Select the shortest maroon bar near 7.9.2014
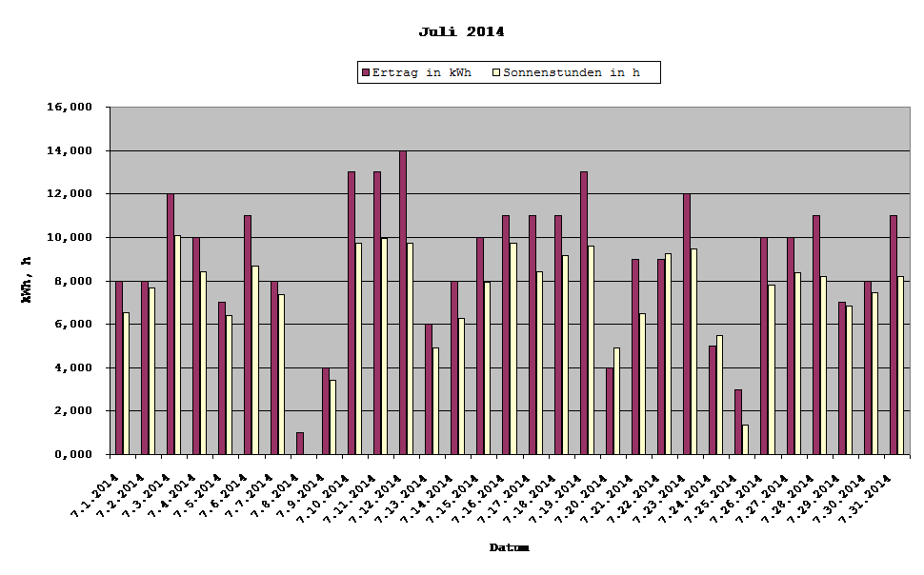 299,443
